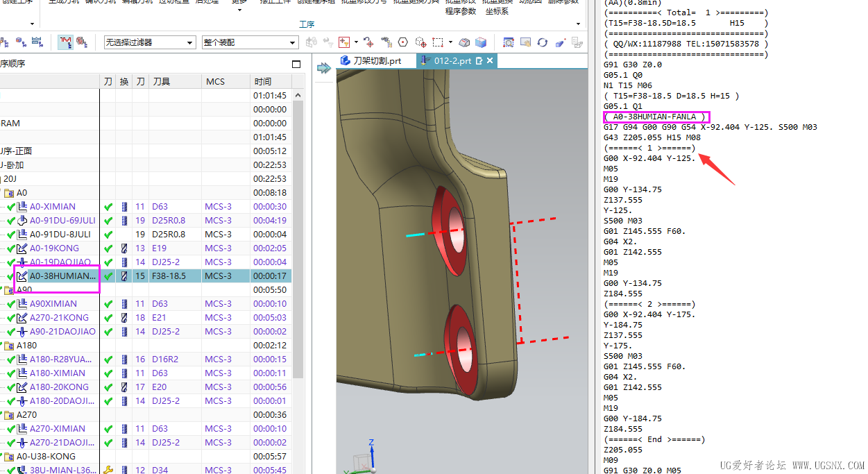Select the 38U-MIAN-L36... operation

pyautogui.click(x=62, y=470)
